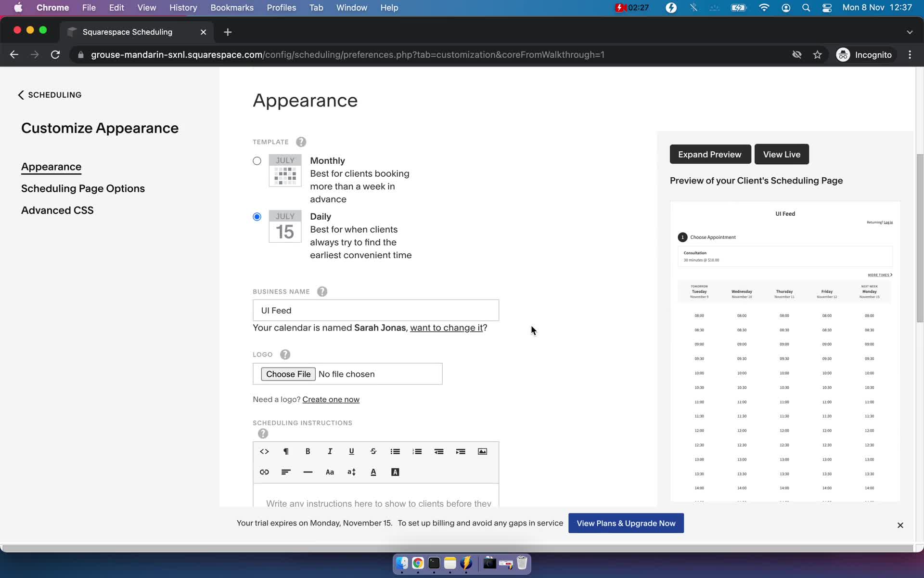Click the underline formatting icon
The width and height of the screenshot is (924, 578).
point(351,451)
